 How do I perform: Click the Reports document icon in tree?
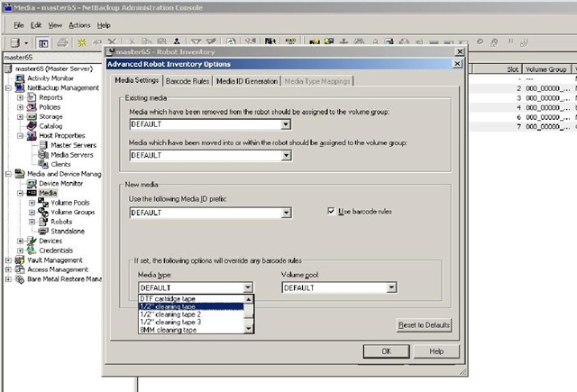32,97
